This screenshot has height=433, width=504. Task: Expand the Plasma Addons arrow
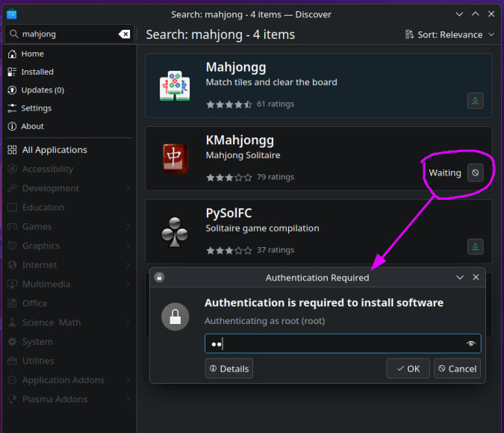click(128, 399)
